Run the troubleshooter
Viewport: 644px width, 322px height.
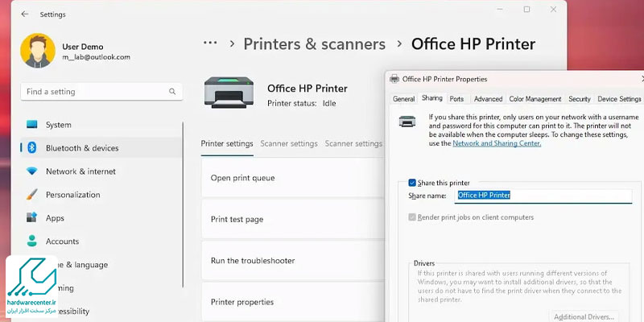coord(293,260)
